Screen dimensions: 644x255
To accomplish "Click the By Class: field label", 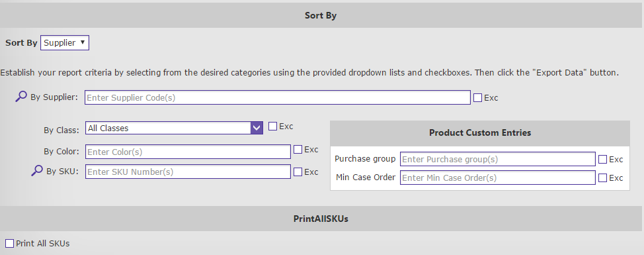I will (x=61, y=130).
